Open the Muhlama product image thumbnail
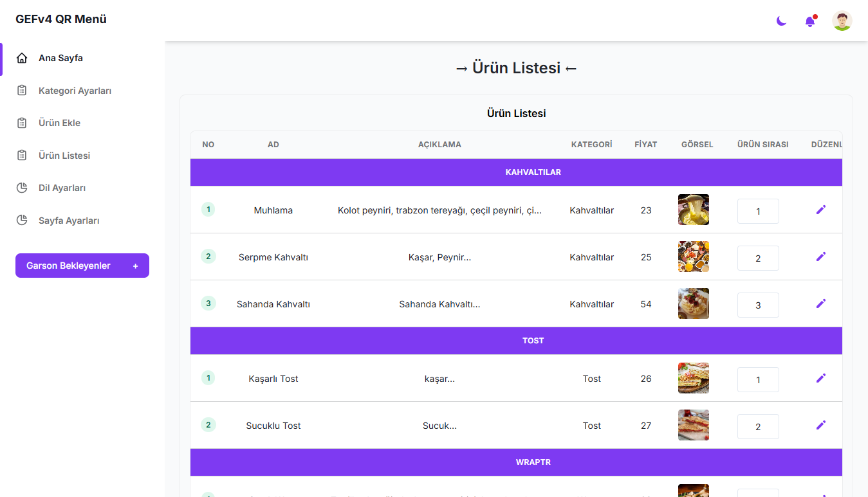 [x=694, y=210]
